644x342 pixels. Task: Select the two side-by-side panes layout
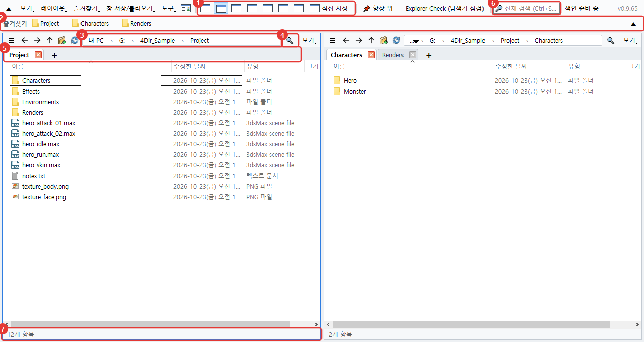click(221, 8)
